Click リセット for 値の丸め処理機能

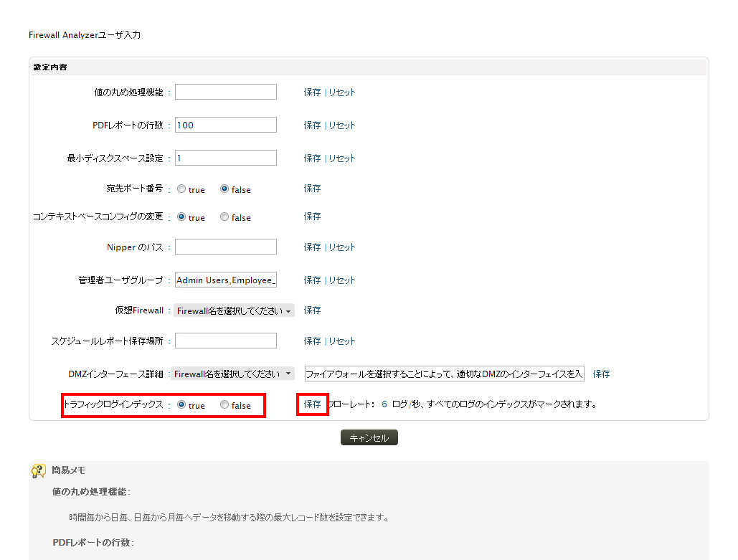341,92
